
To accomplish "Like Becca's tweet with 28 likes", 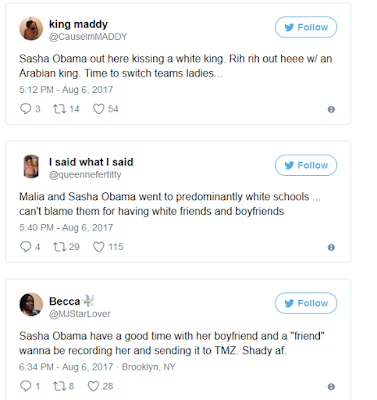I will [93, 386].
